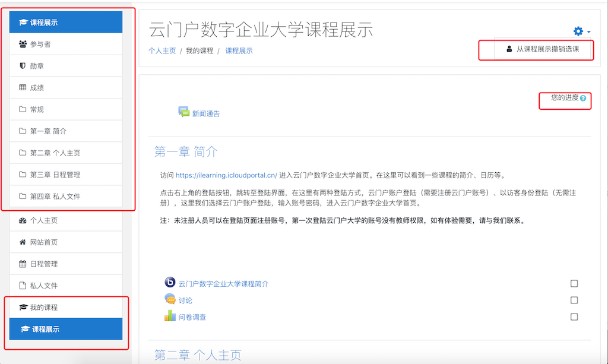Expand the dropdown arrow beside the gear
Image resolution: width=608 pixels, height=364 pixels.
point(588,32)
